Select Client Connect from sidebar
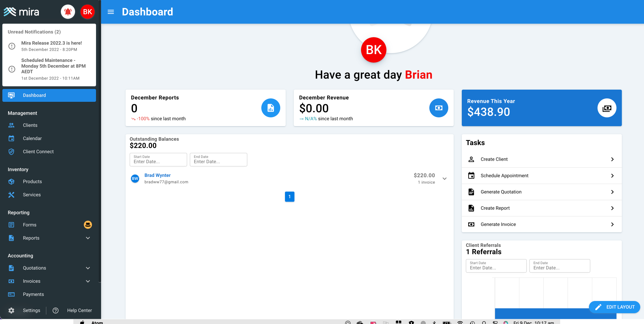This screenshot has height=324, width=644. [x=38, y=152]
